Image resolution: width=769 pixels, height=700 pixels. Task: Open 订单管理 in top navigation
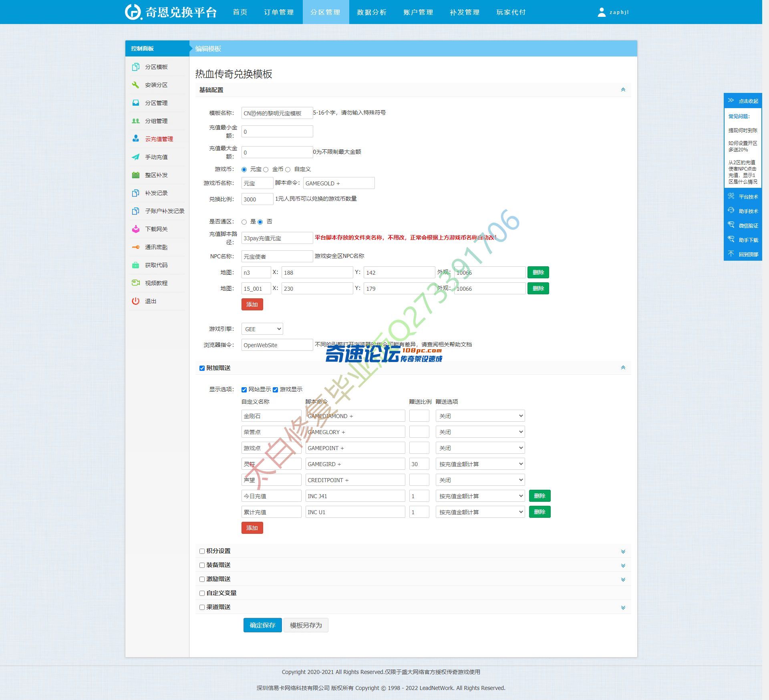click(x=279, y=12)
